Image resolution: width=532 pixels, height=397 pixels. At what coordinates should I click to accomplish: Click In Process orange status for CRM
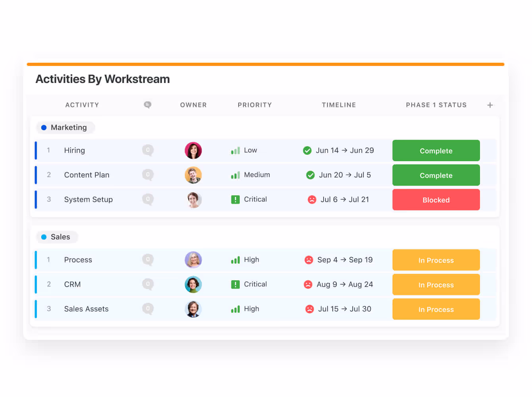click(436, 285)
